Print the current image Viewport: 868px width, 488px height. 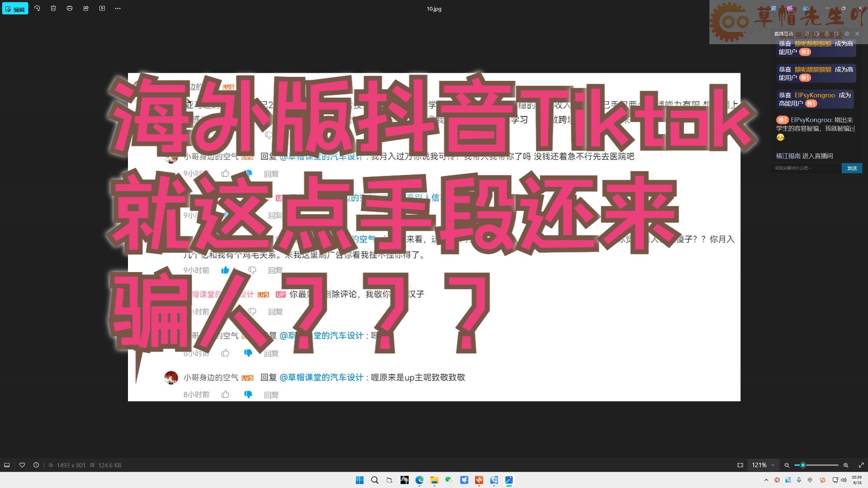point(70,9)
